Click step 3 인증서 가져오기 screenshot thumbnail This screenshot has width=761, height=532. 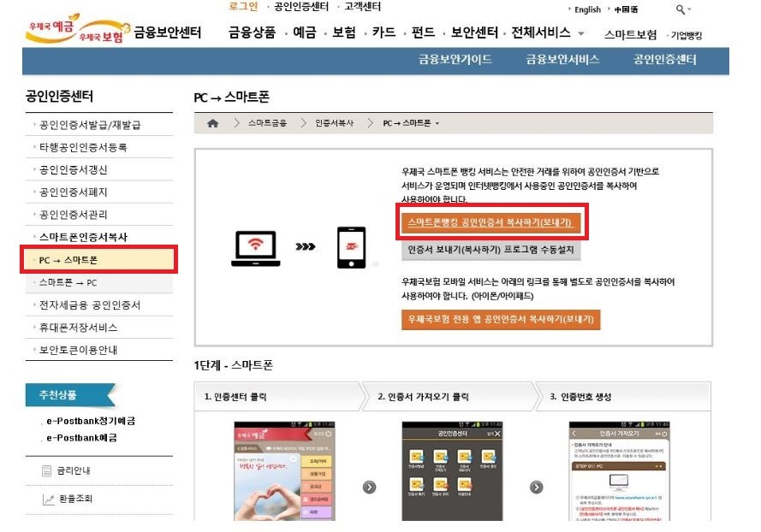point(619,471)
